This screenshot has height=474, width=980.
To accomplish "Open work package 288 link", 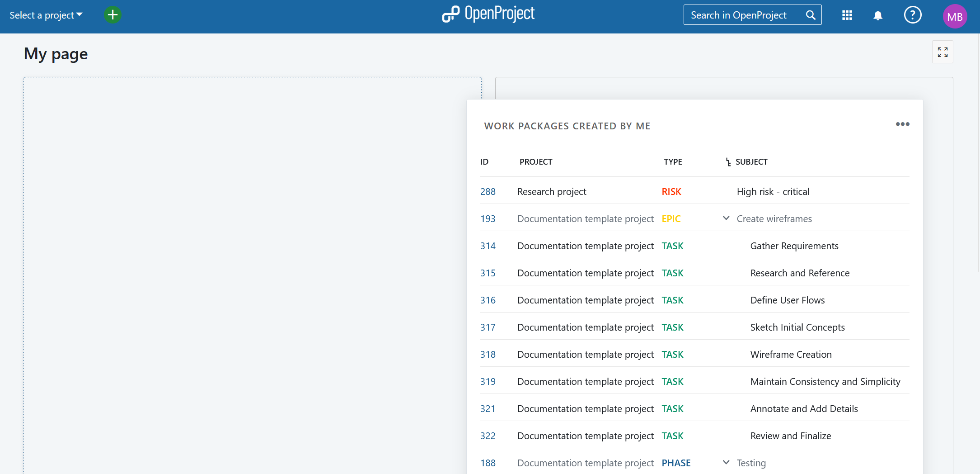I will pyautogui.click(x=488, y=192).
